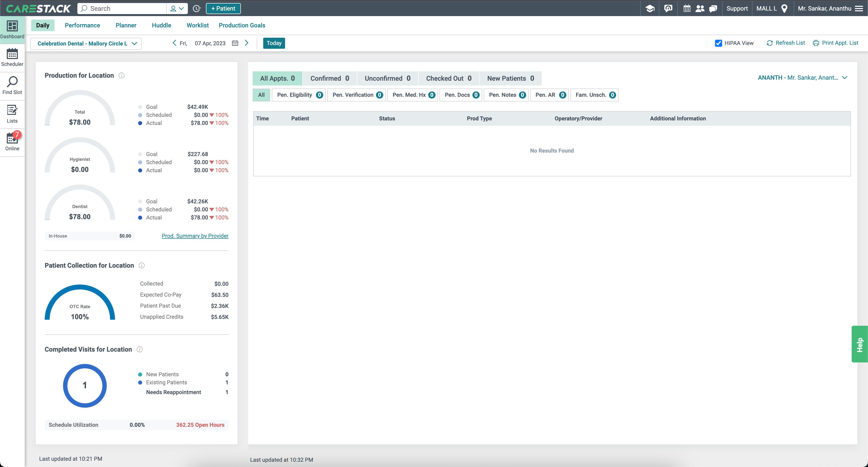Viewport: 868px width, 467px height.
Task: Open the graduation cap training icon
Action: click(650, 9)
